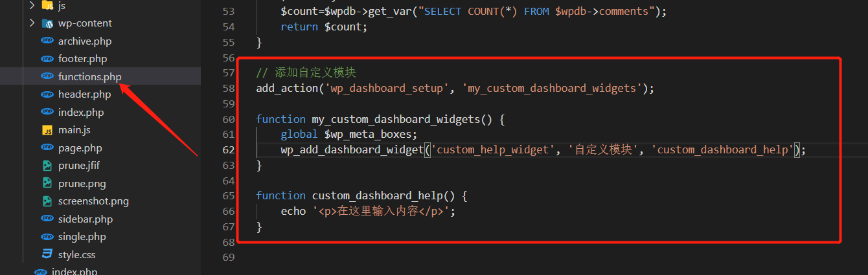Expand the js folder chevron
Screen dimensions: 868x275
[32, 5]
